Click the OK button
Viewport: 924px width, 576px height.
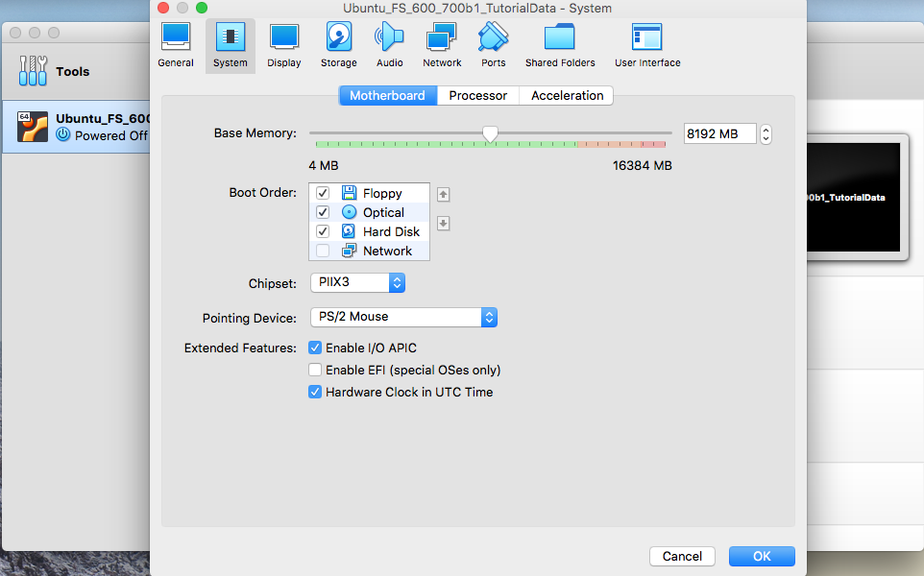(762, 556)
